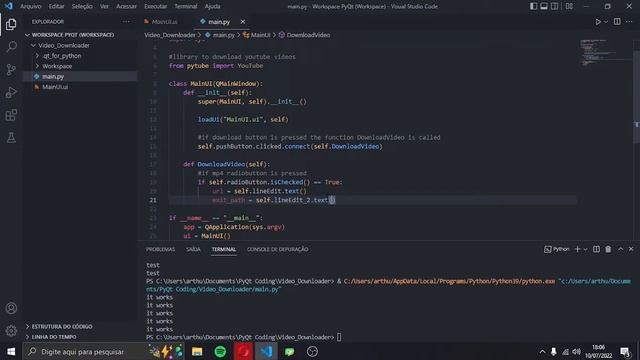This screenshot has height=360, width=640.
Task: Toggle primary side bar layout icon
Action: (533, 6)
